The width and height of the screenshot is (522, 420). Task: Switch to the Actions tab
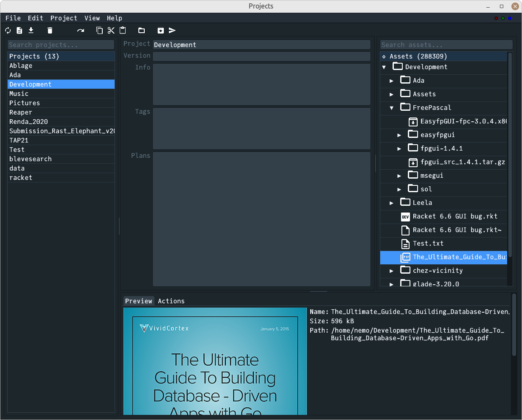tap(171, 301)
